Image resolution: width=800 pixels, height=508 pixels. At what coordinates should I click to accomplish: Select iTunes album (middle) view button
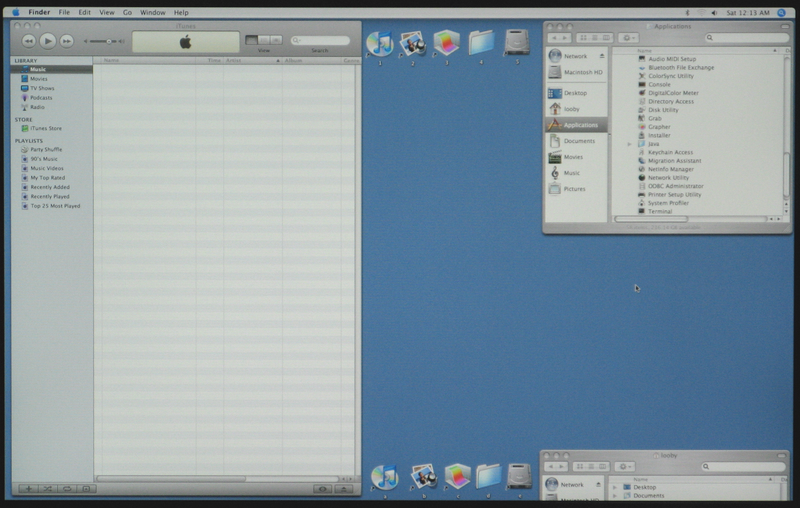264,40
